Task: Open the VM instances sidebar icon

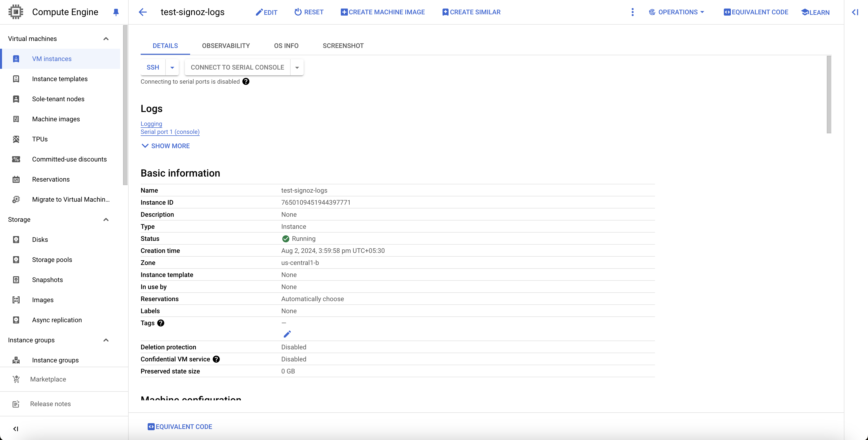Action: click(16, 59)
